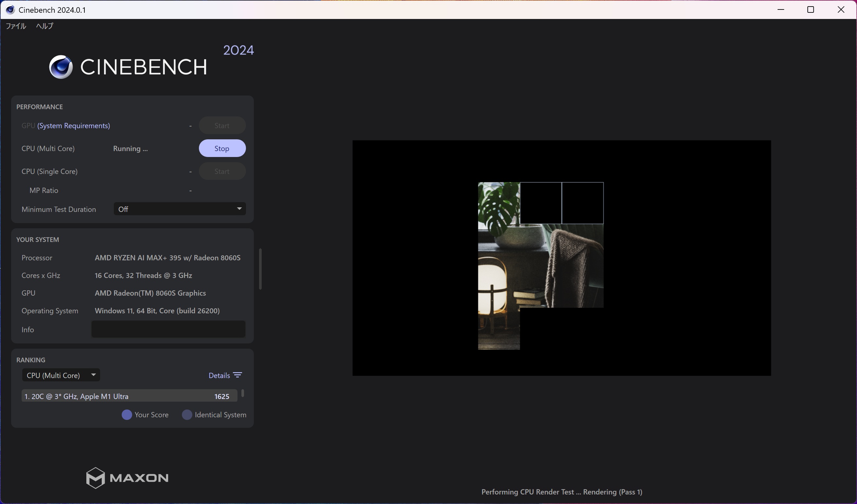The image size is (857, 504).
Task: Click the Maxon logo
Action: click(x=127, y=478)
